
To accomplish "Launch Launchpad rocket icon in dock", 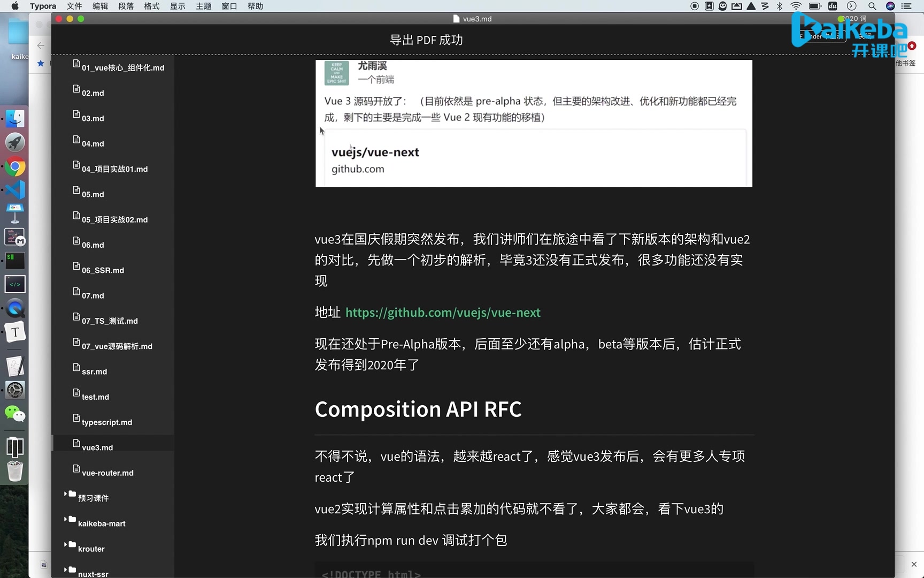I will pyautogui.click(x=15, y=142).
